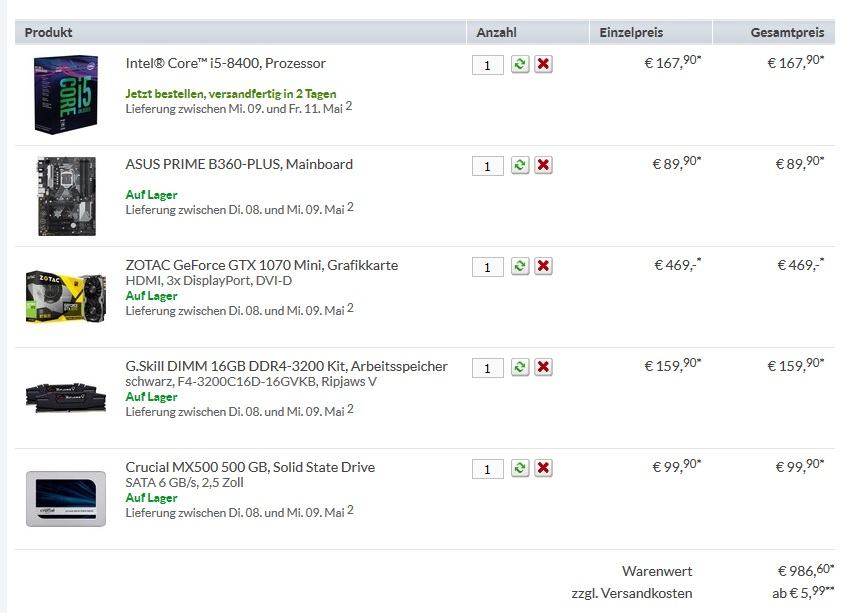
Task: Click Intel Core i5 box thumbnail
Action: [66, 94]
